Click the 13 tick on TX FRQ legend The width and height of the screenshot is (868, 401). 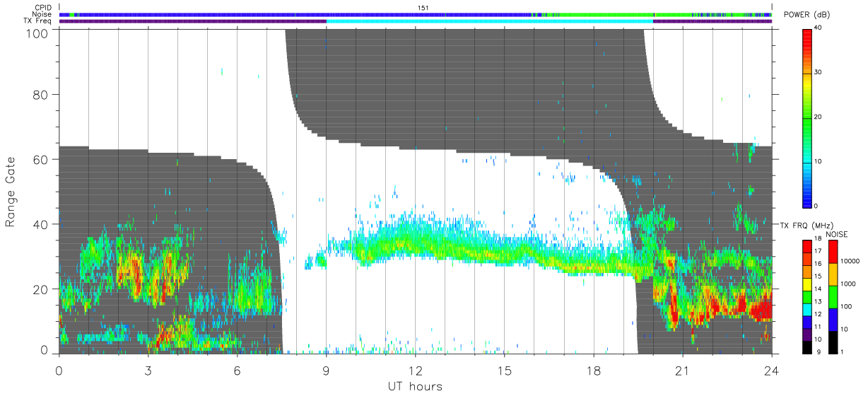pos(819,301)
